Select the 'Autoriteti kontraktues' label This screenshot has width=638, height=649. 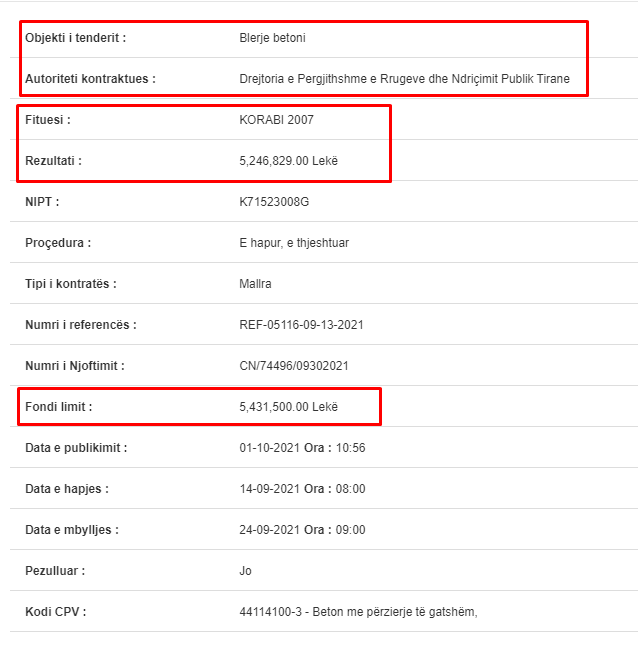pos(90,79)
